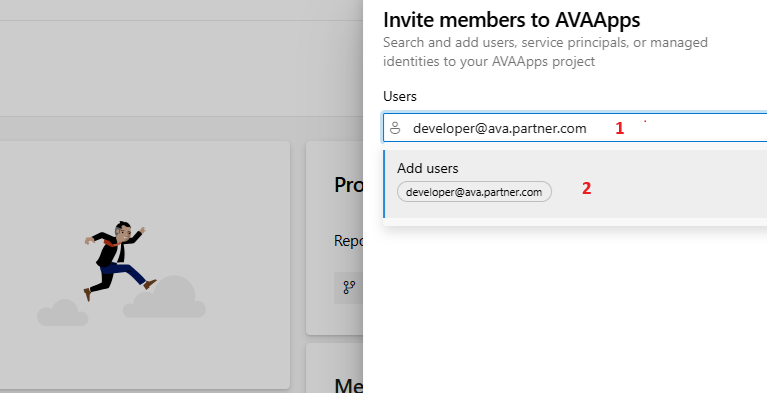The width and height of the screenshot is (767, 393).
Task: Click the Users email input field
Action: click(575, 128)
